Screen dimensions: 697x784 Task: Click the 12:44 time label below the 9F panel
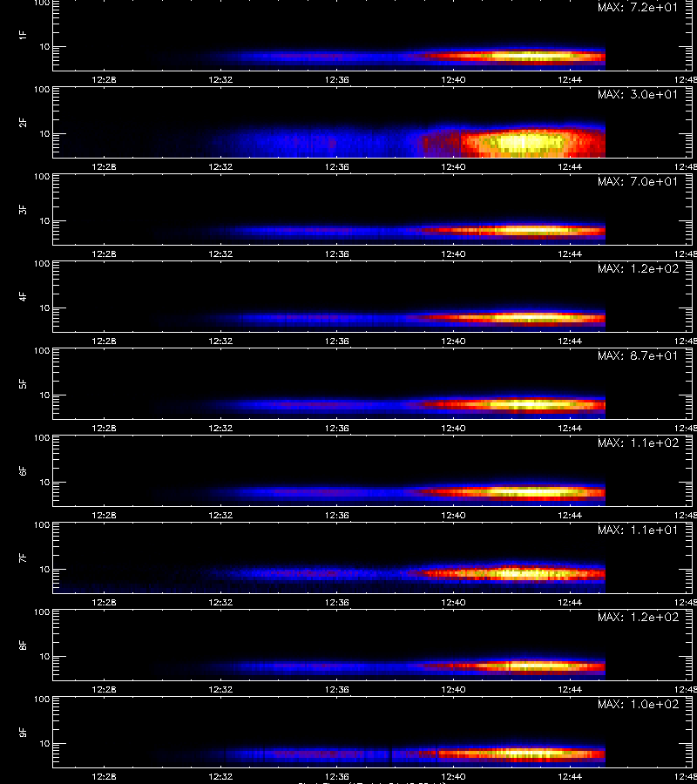coord(570,776)
